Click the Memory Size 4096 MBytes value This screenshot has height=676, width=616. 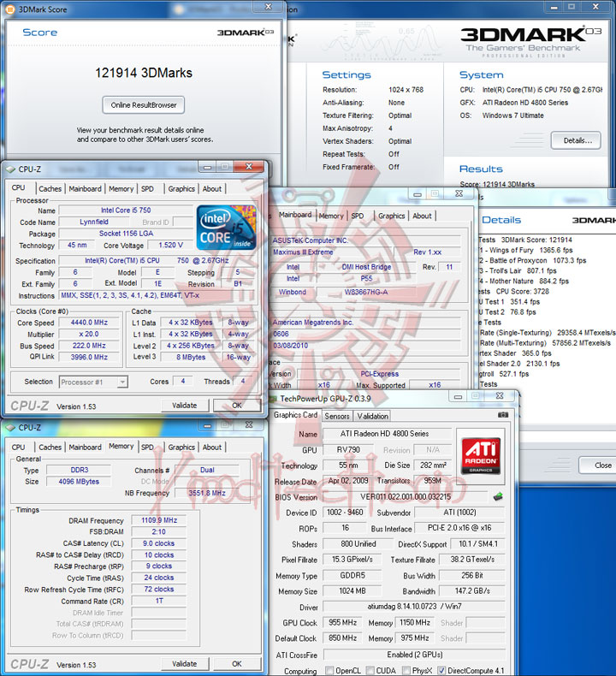(79, 482)
